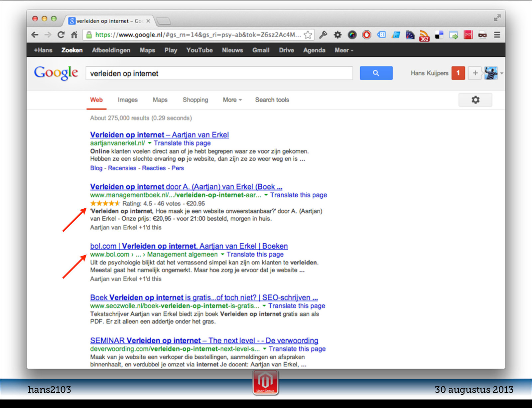Click Translate this page for bol.com result
The height and width of the screenshot is (410, 532).
[x=255, y=255]
